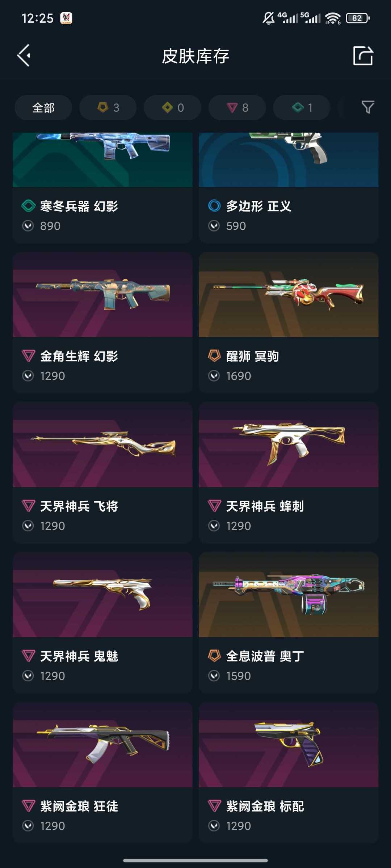Open the funnel filter icon

(x=368, y=107)
